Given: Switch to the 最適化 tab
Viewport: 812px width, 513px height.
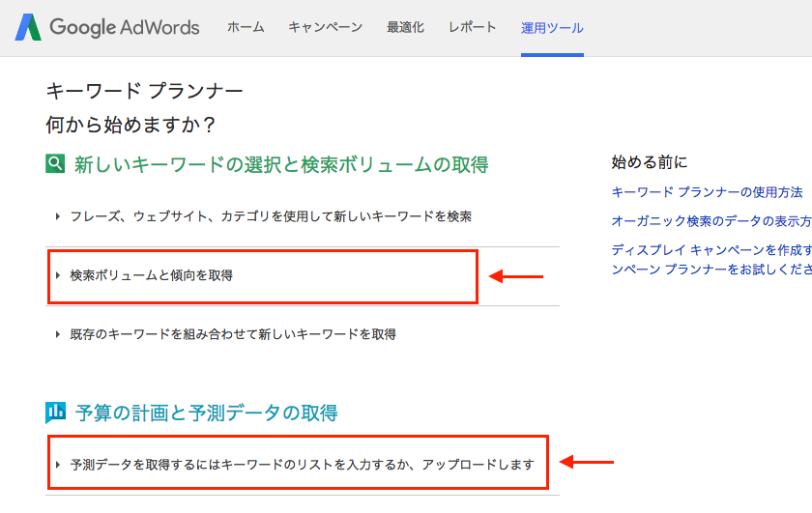Looking at the screenshot, I should click(x=405, y=27).
